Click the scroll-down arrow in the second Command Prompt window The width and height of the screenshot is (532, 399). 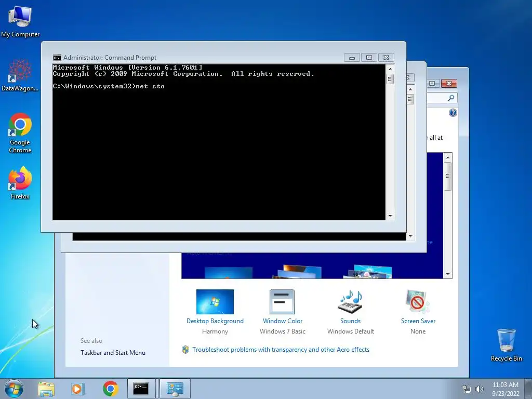[410, 236]
